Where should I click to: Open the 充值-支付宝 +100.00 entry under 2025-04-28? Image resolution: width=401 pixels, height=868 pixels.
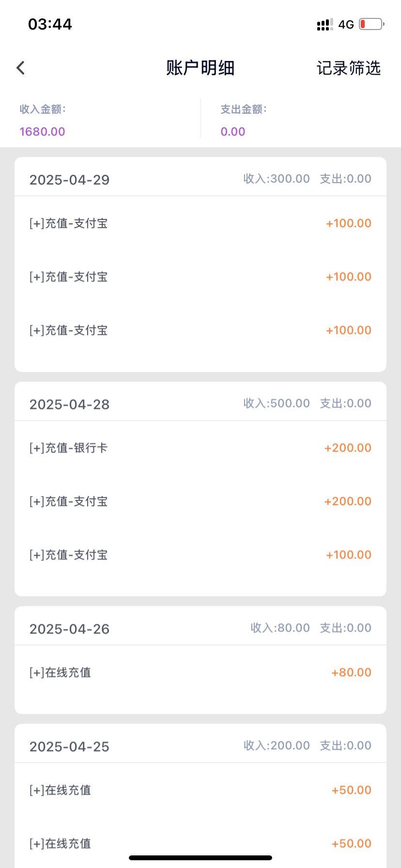(x=200, y=555)
